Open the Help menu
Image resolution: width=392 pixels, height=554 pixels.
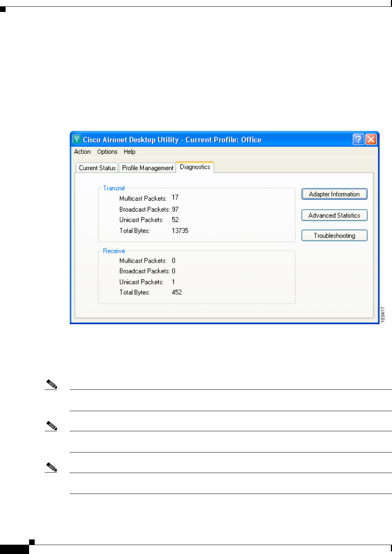pyautogui.click(x=129, y=151)
